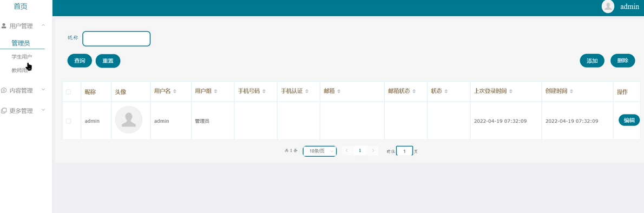Image resolution: width=644 pixels, height=213 pixels.
Task: Select 管理员 submenu item
Action: (x=21, y=43)
